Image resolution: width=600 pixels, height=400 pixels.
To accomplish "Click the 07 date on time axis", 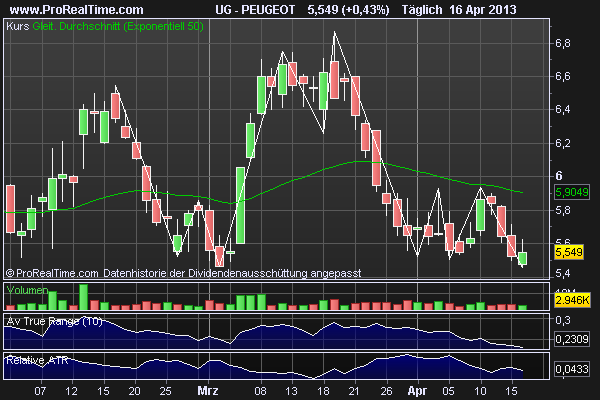I will pyautogui.click(x=40, y=391).
